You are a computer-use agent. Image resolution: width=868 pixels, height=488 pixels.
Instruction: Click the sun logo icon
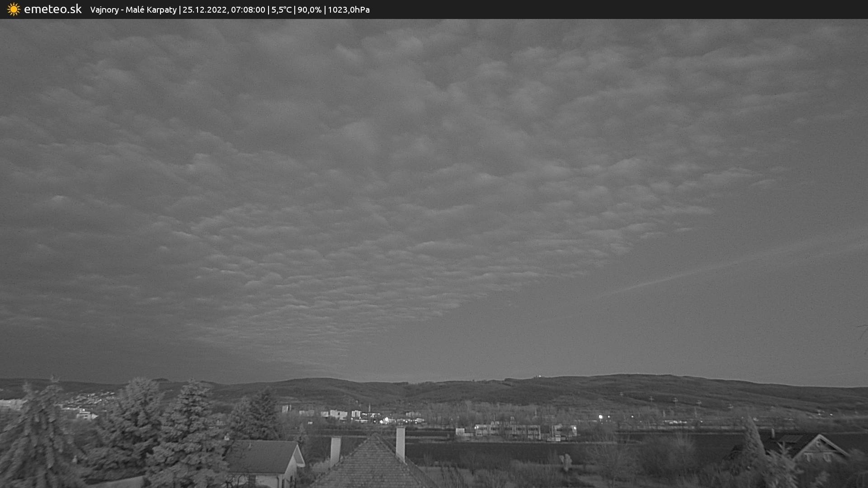pyautogui.click(x=14, y=9)
